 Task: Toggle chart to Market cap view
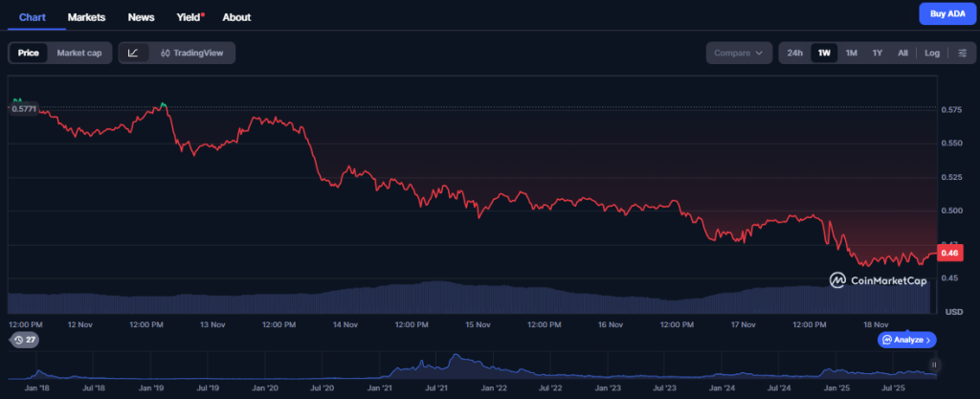79,53
